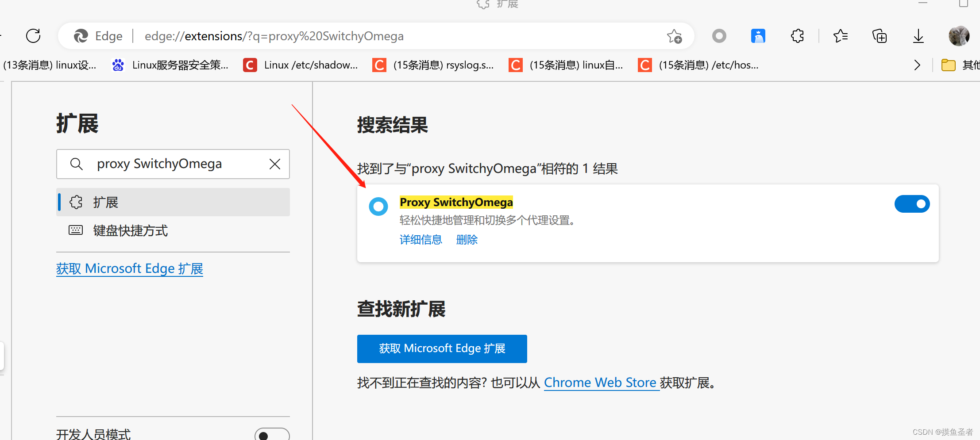
Task: Open the Extensions puzzle-piece toolbar icon
Action: click(797, 36)
